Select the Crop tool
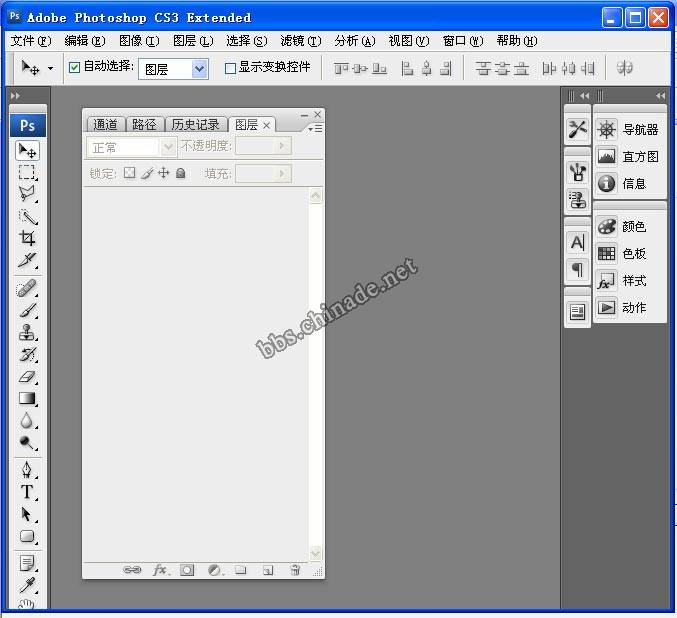The height and width of the screenshot is (618, 677). 28,238
